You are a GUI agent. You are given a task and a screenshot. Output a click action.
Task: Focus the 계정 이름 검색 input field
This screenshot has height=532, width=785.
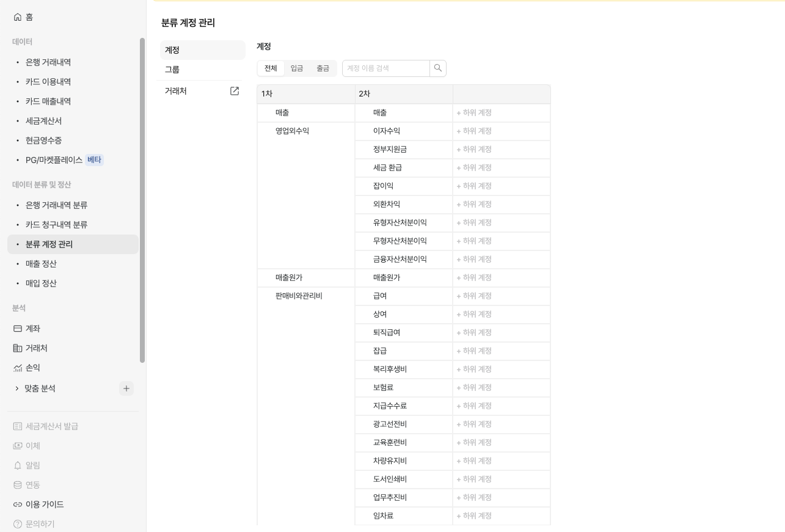click(x=386, y=68)
